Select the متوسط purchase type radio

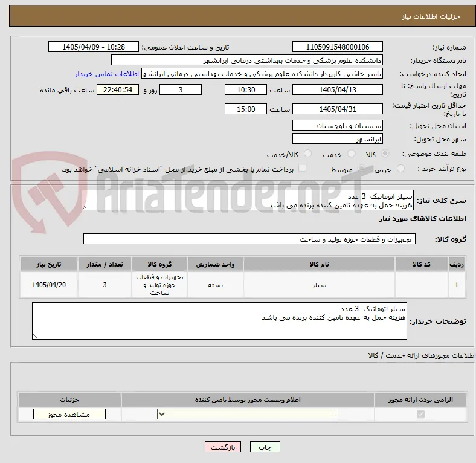pyautogui.click(x=361, y=168)
